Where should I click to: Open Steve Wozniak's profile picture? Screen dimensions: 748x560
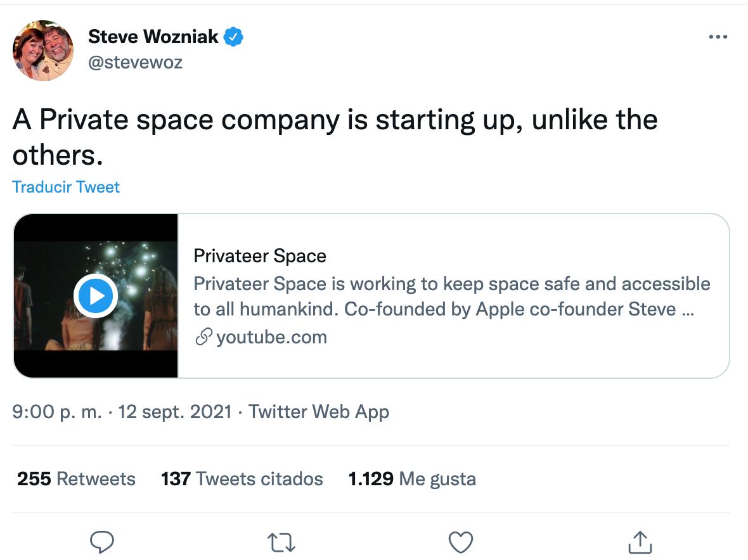[x=43, y=50]
